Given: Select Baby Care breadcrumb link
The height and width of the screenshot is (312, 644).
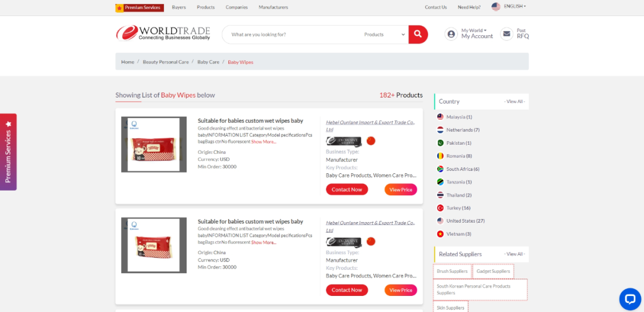Looking at the screenshot, I should pos(208,62).
